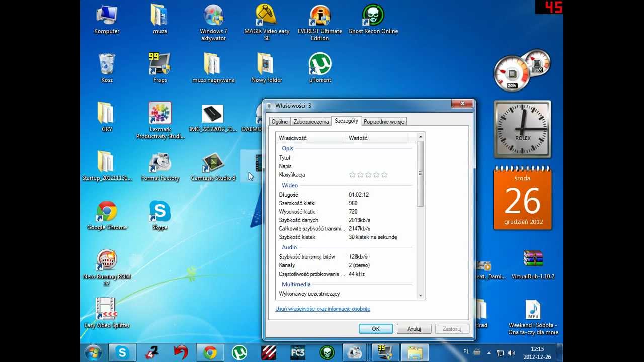
Task: Open µTorrent from the taskbar
Action: coord(239,352)
